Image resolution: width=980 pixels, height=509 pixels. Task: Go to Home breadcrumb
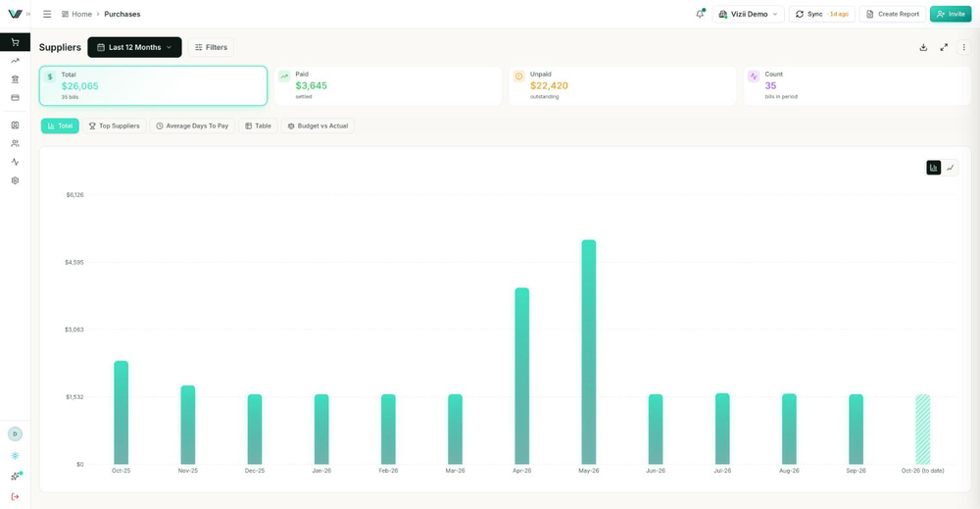pyautogui.click(x=76, y=14)
